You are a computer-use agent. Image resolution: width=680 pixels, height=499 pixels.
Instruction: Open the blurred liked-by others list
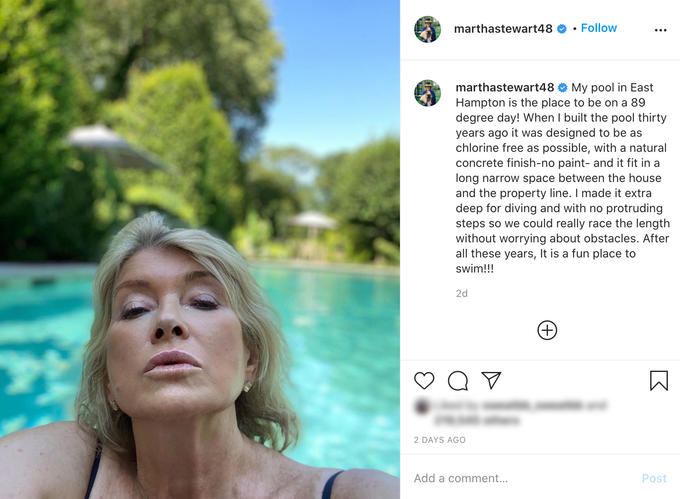click(x=476, y=420)
